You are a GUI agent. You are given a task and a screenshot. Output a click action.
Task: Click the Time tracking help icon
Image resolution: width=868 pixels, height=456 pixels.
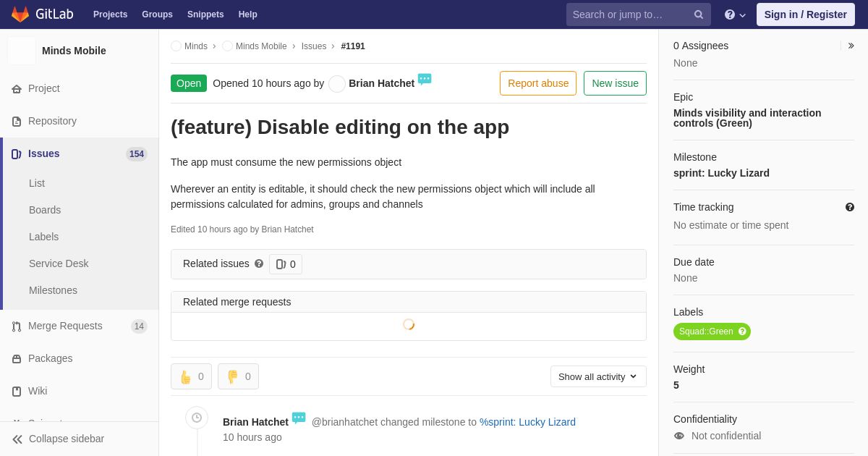pos(850,207)
